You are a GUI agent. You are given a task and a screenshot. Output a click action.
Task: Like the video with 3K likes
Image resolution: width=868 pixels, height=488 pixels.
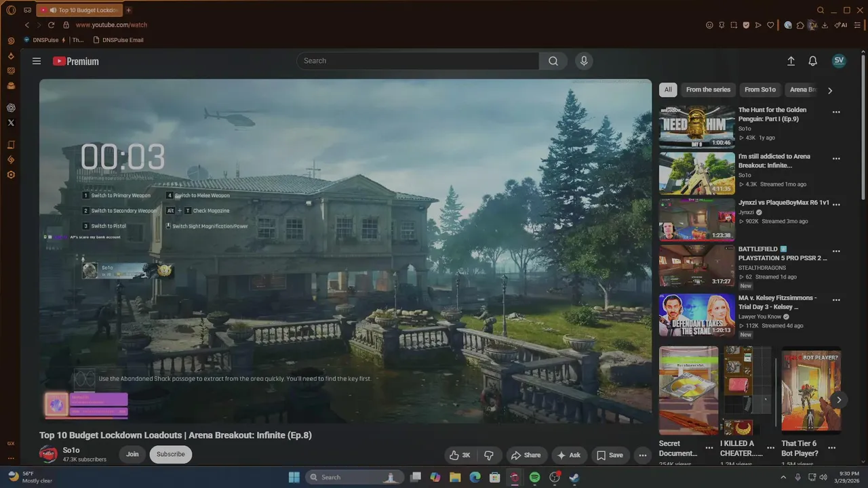coord(460,455)
